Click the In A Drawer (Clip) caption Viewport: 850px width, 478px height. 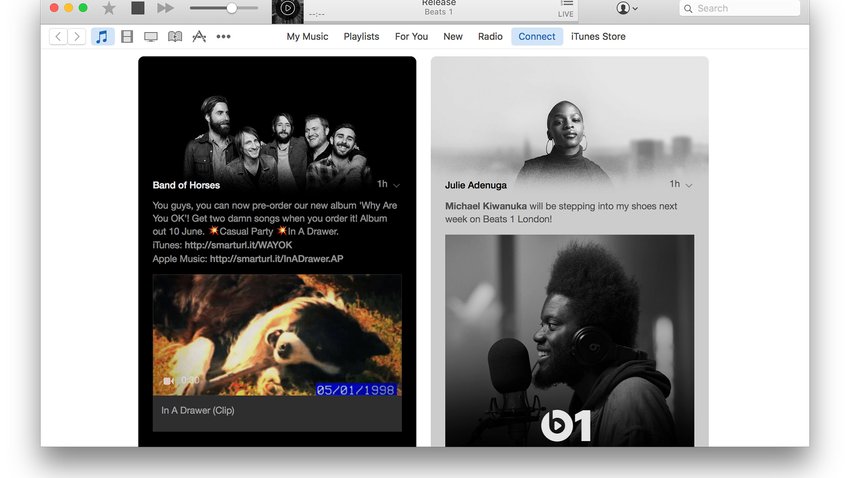click(x=197, y=410)
